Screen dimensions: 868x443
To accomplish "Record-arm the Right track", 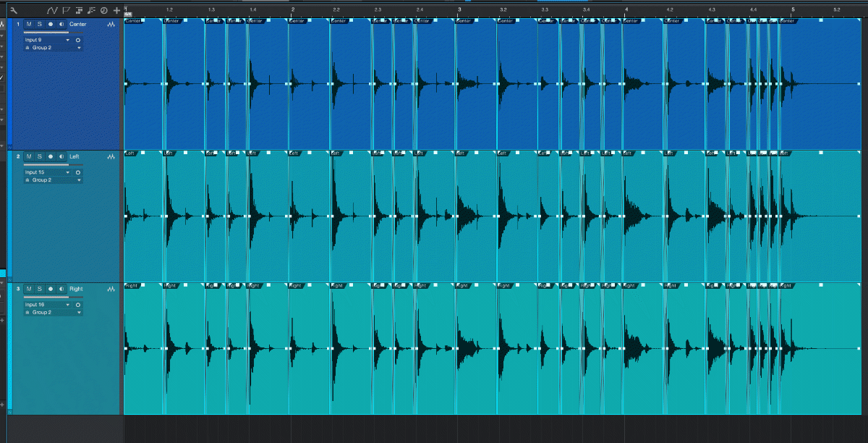I will point(50,290).
